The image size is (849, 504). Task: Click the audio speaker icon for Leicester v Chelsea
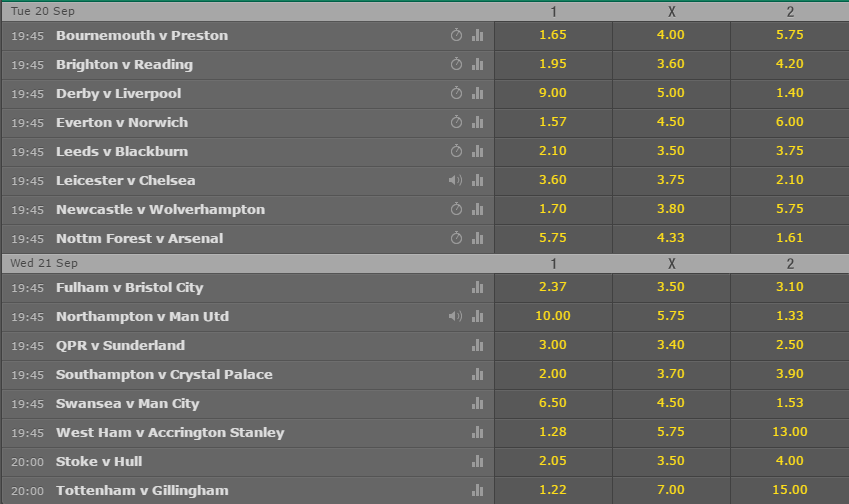[x=455, y=180]
